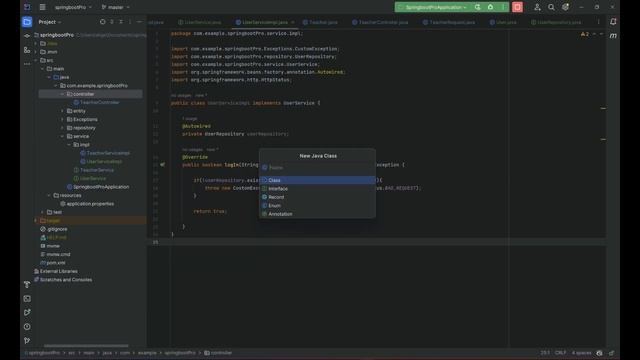Screen dimensions: 640x360
Task: Open the springbootPro project dropdown
Action: coord(73,7)
